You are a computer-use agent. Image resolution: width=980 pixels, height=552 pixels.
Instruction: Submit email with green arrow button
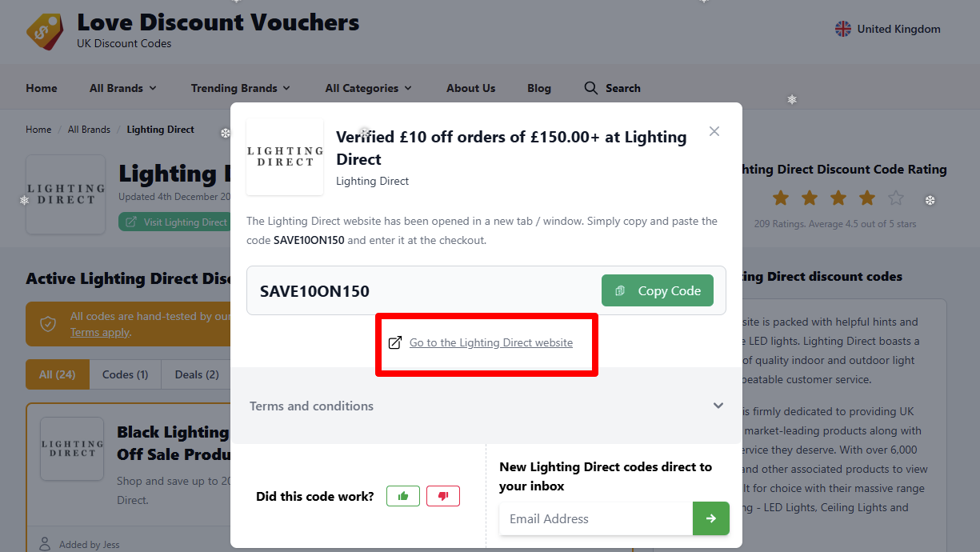click(x=711, y=518)
